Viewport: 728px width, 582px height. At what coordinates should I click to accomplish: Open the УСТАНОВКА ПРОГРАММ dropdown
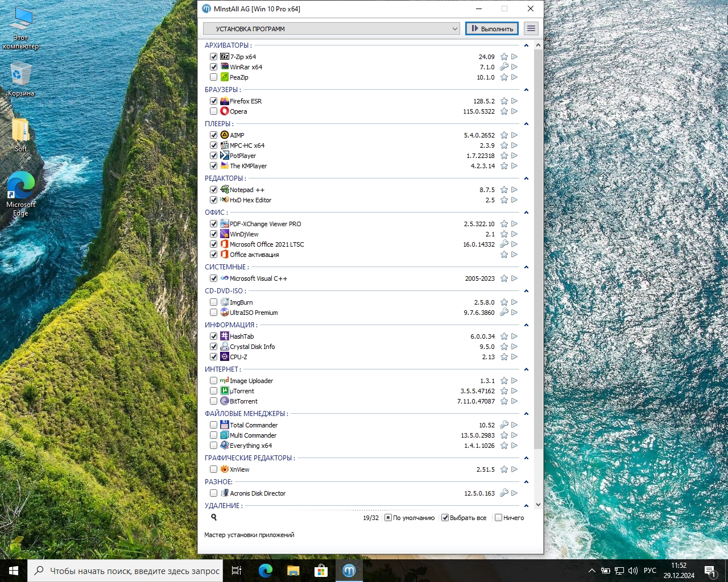coord(332,28)
